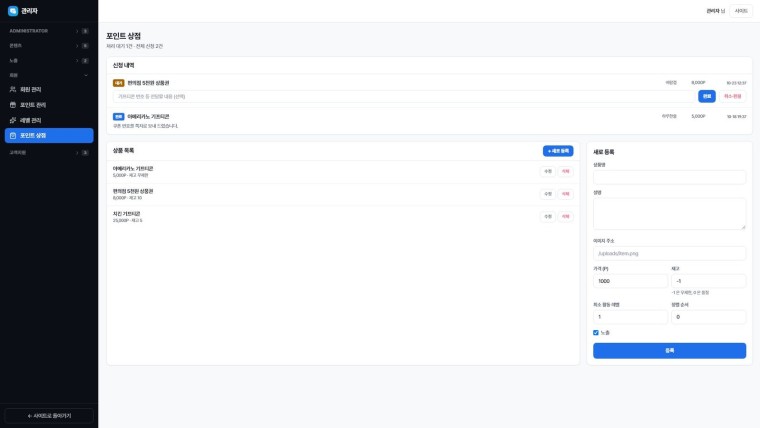This screenshot has height=428, width=760.
Task: Expand the ADMINISTRATOR sidebar group
Action: click(49, 31)
